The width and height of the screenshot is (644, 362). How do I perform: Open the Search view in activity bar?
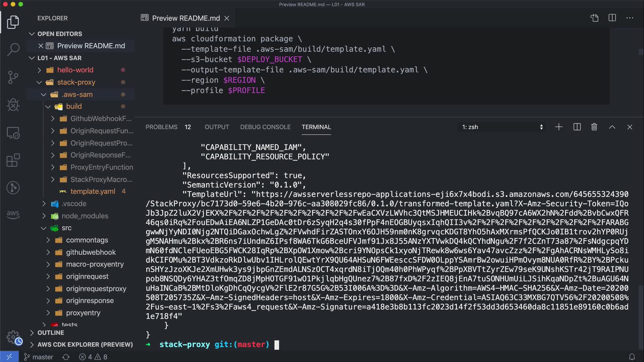13,50
